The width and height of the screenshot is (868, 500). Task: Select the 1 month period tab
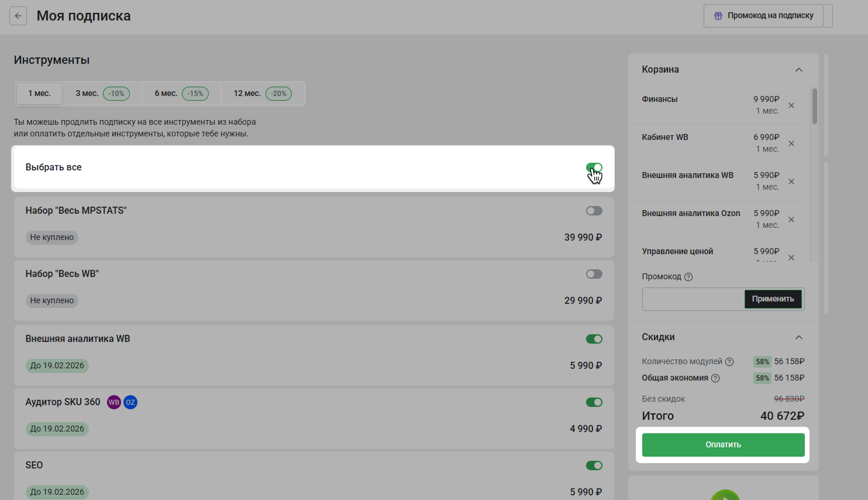click(40, 94)
